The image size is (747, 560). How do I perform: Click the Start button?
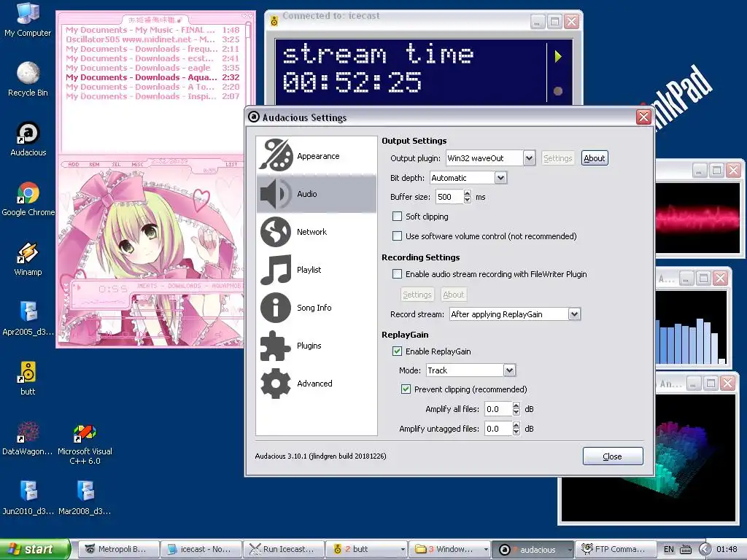[x=35, y=549]
